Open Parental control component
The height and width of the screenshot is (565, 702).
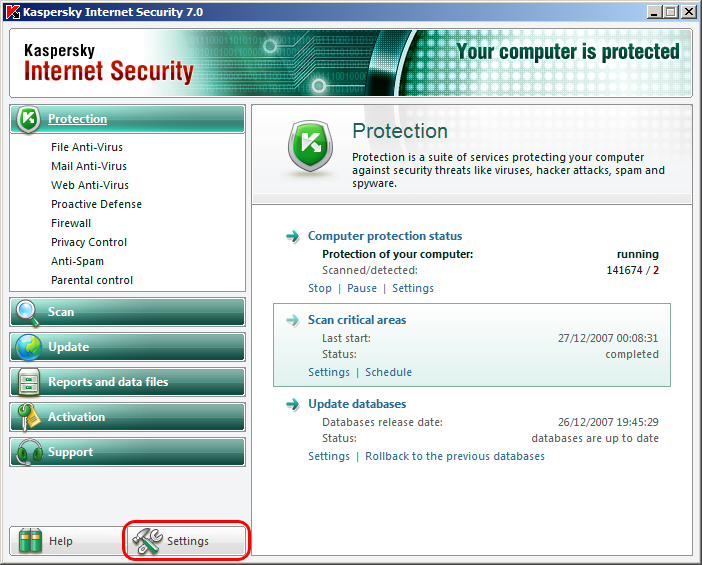point(92,280)
